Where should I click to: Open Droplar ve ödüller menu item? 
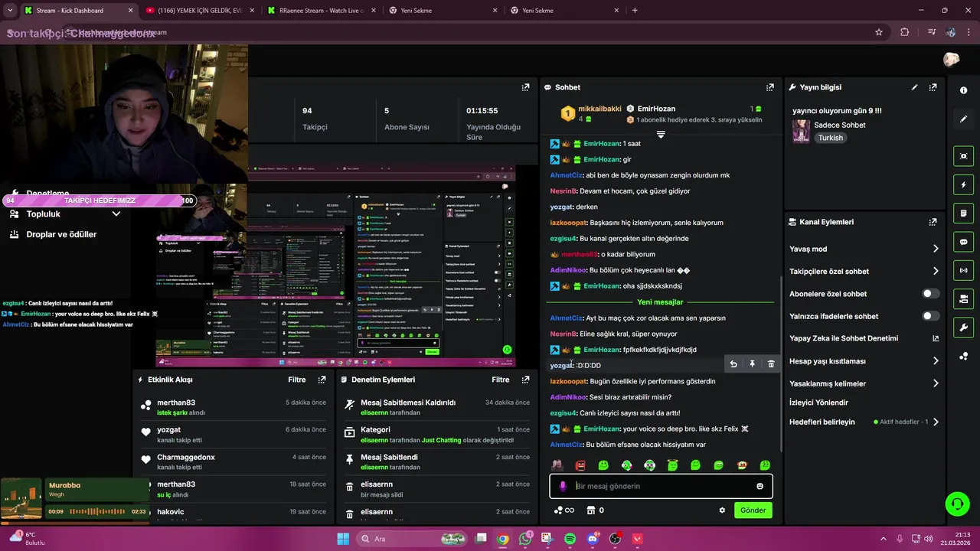click(x=61, y=234)
